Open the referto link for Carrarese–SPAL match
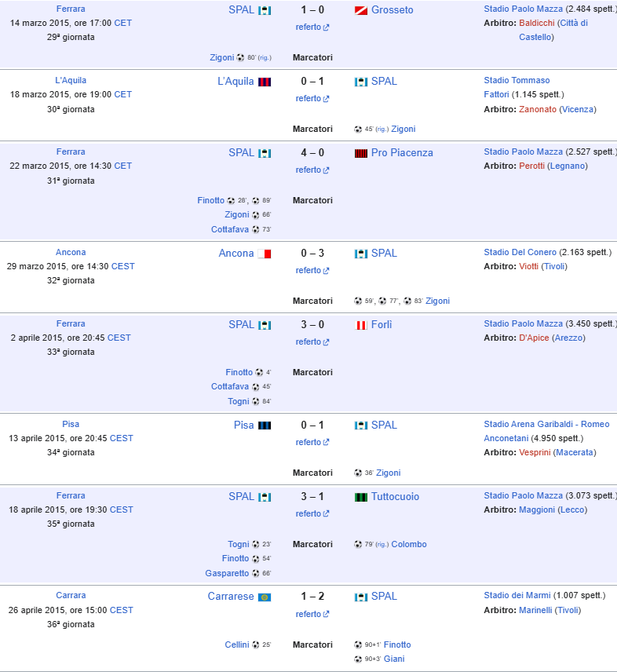This screenshot has width=617, height=672. tap(308, 615)
